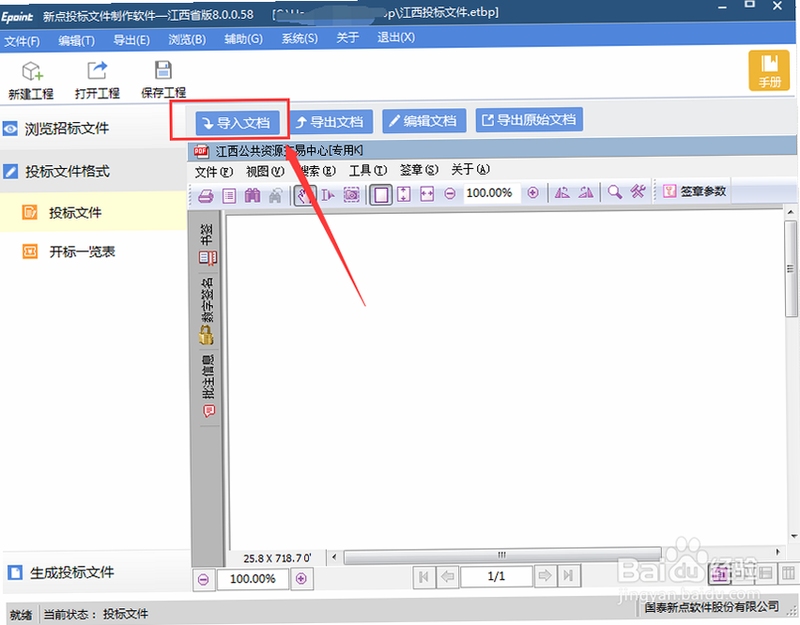Open the PDF viewer 签章(S) menu
Image resolution: width=800 pixels, height=625 pixels.
tap(419, 170)
